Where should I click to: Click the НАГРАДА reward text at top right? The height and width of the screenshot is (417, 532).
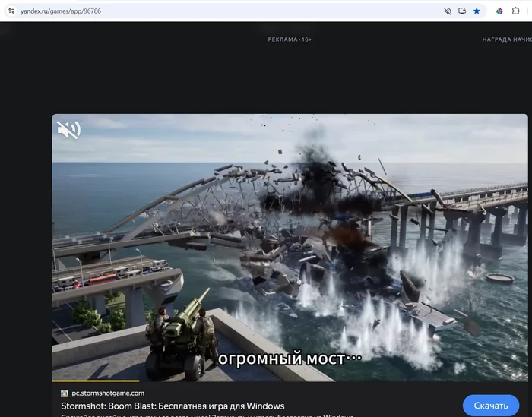click(506, 39)
